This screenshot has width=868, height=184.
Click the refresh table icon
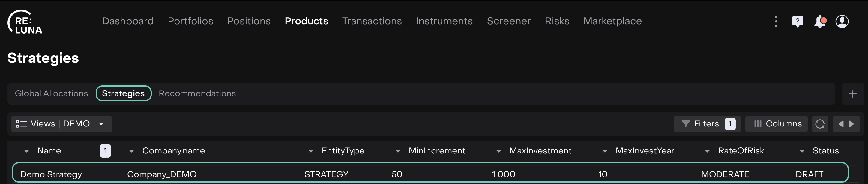[x=819, y=124]
